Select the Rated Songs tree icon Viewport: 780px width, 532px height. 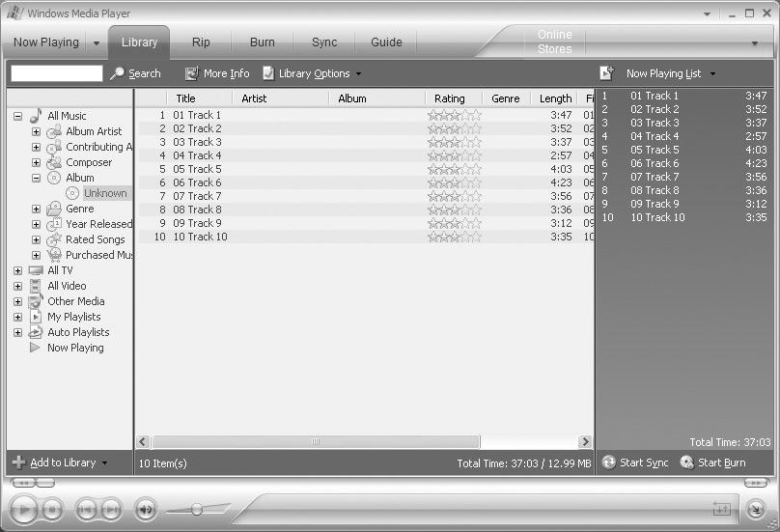pyautogui.click(x=54, y=239)
